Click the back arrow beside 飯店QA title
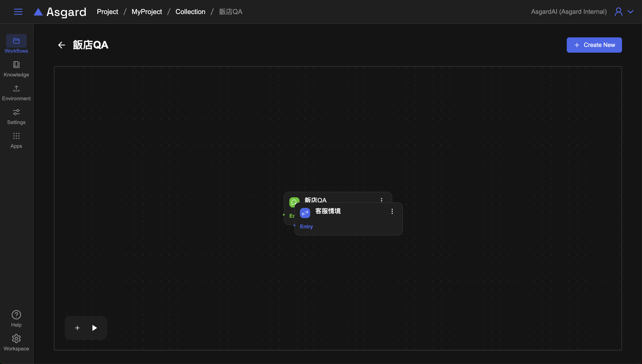Image resolution: width=642 pixels, height=364 pixels. (x=62, y=45)
